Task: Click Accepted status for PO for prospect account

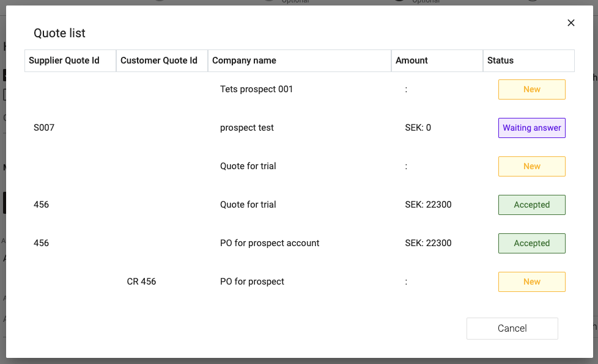Action: click(531, 243)
